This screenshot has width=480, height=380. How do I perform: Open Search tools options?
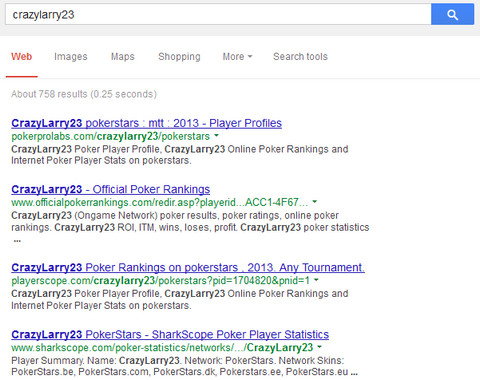tap(300, 57)
